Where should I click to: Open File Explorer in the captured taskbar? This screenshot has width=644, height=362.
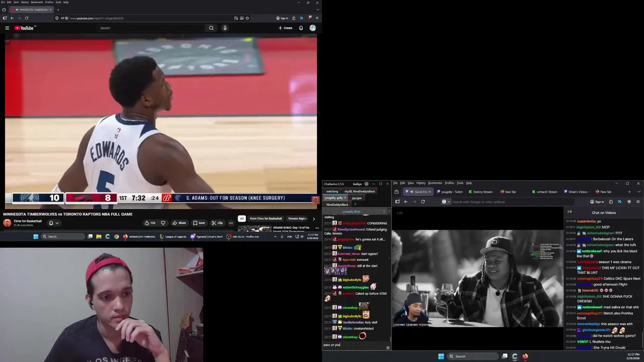coord(99,236)
